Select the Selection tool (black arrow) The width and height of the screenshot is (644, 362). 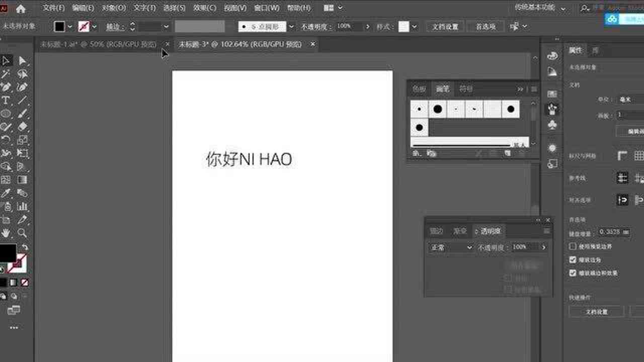pos(6,61)
